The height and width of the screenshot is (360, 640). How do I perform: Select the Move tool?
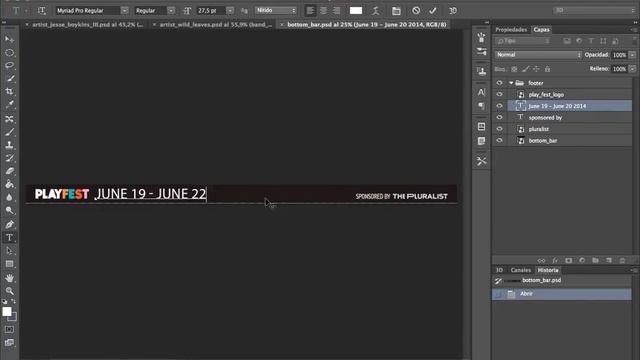pos(9,39)
